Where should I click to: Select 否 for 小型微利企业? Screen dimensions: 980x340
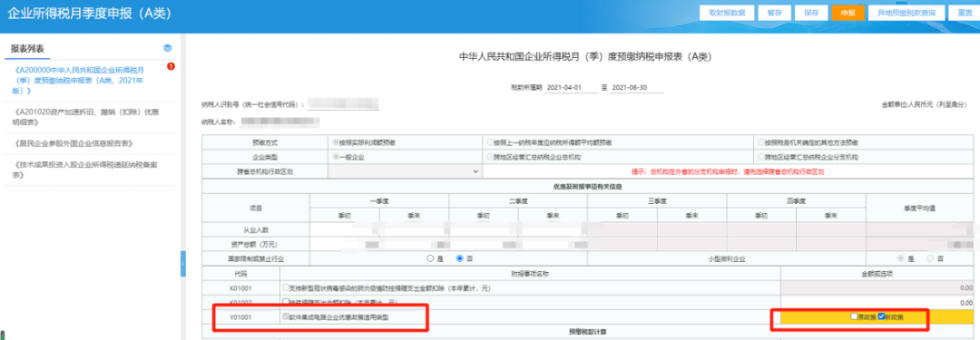(x=931, y=258)
